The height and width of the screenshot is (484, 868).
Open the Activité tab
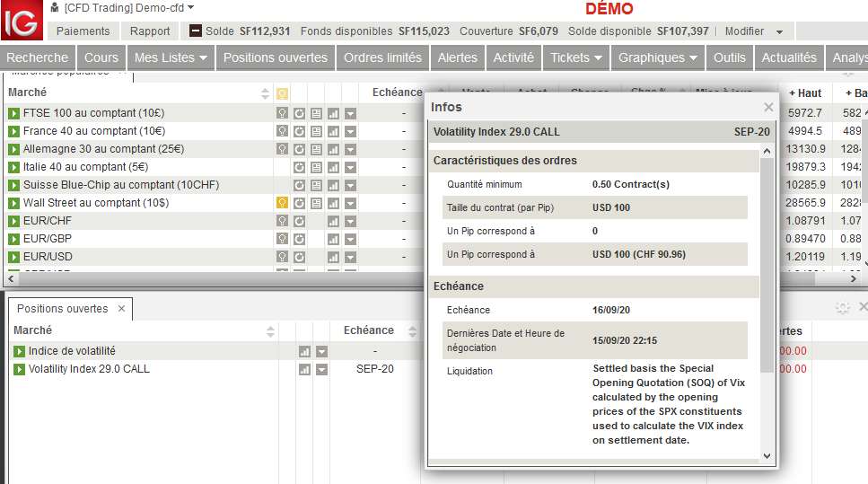(513, 57)
